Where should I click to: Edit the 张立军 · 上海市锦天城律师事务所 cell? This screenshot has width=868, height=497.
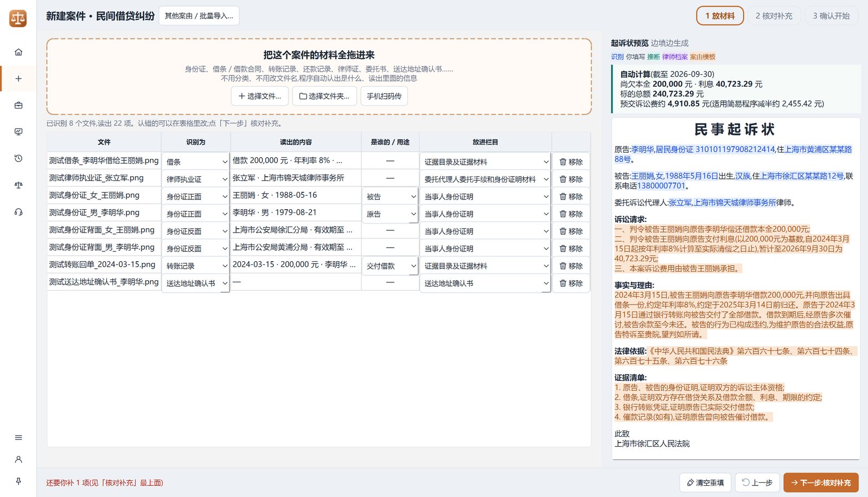tap(296, 178)
